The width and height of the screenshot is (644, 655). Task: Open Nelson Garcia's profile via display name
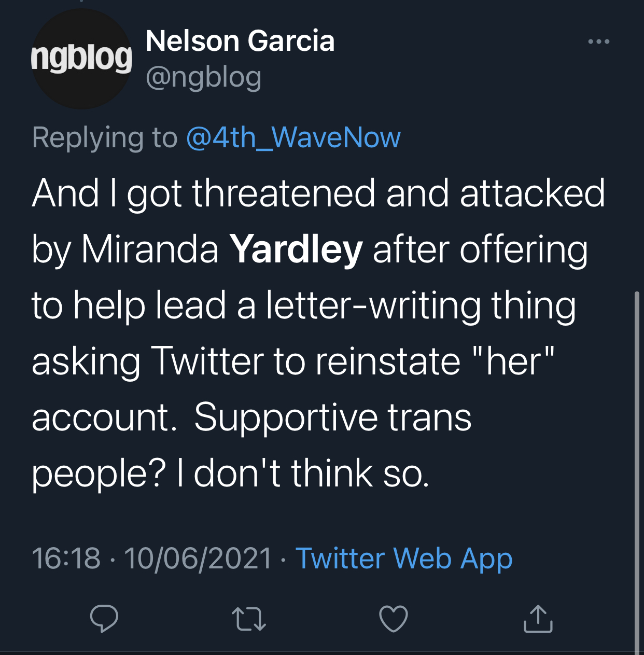pyautogui.click(x=240, y=41)
